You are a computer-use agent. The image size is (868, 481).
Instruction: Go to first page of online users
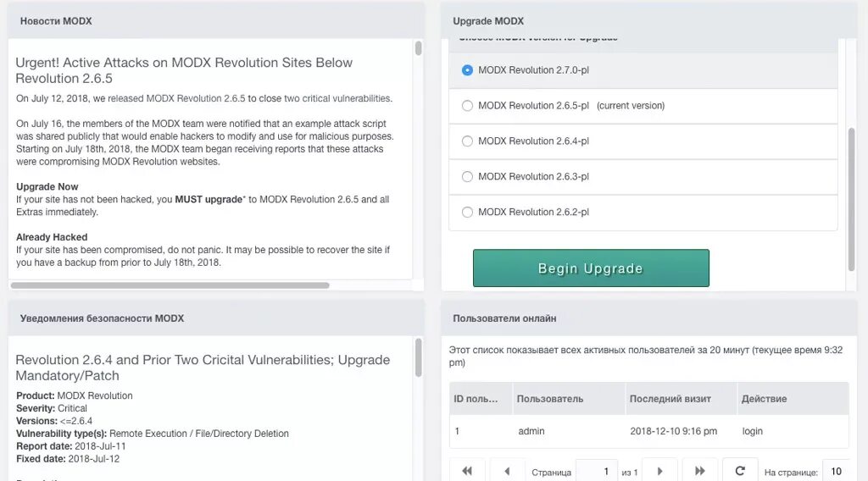(x=467, y=471)
